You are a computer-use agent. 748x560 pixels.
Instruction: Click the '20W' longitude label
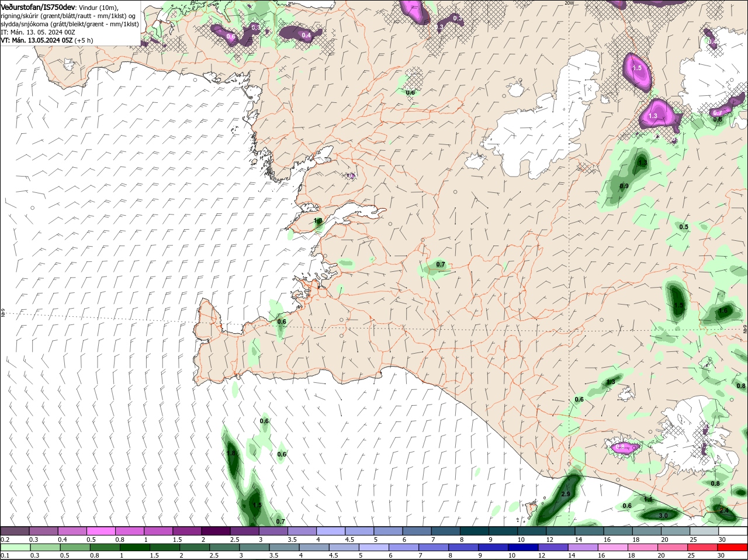click(x=569, y=3)
